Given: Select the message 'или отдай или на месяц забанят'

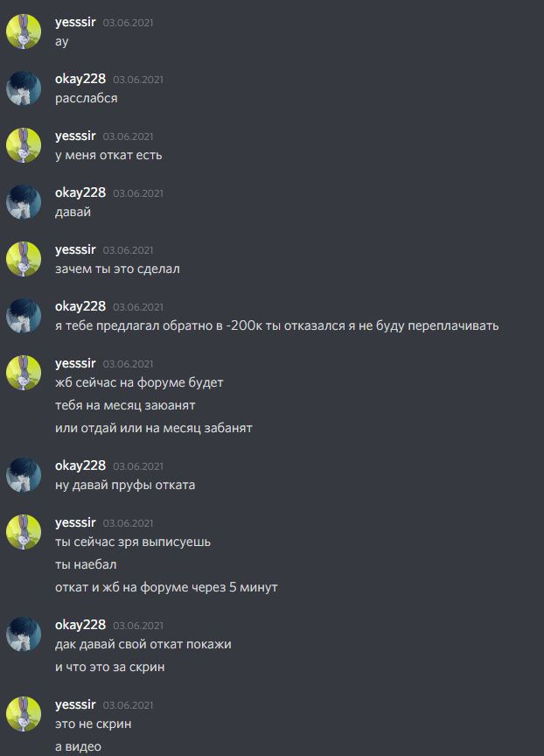Looking at the screenshot, I should (x=154, y=428).
